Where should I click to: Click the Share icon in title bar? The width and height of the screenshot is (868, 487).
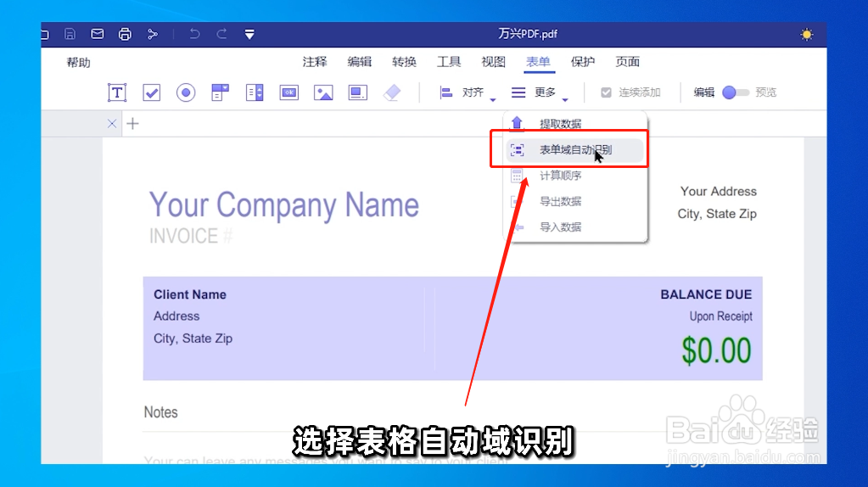(x=152, y=34)
